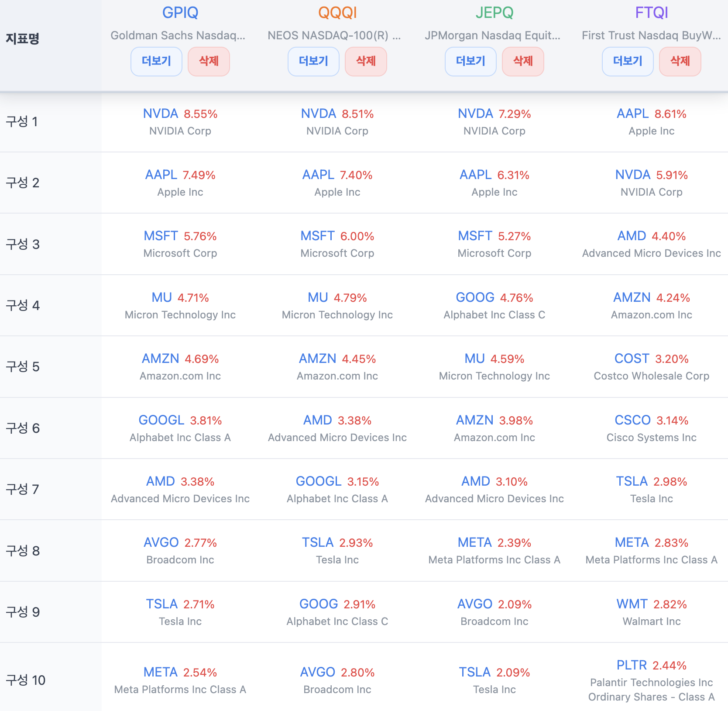
Task: Delete the JEPQ column
Action: 523,61
